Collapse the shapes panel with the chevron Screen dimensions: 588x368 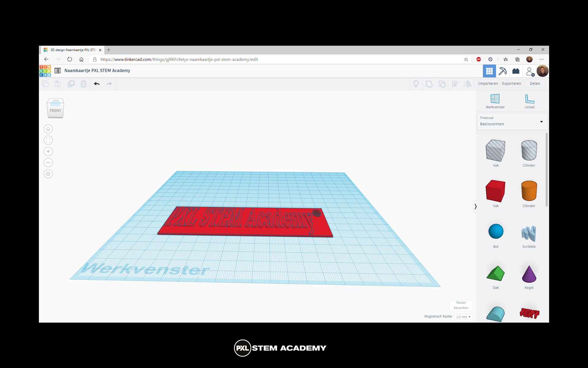[475, 206]
